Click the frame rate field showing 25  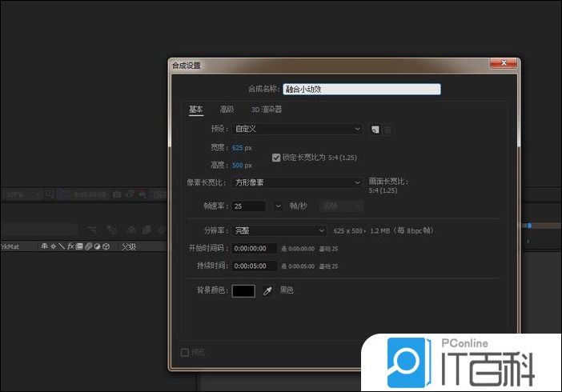[249, 206]
